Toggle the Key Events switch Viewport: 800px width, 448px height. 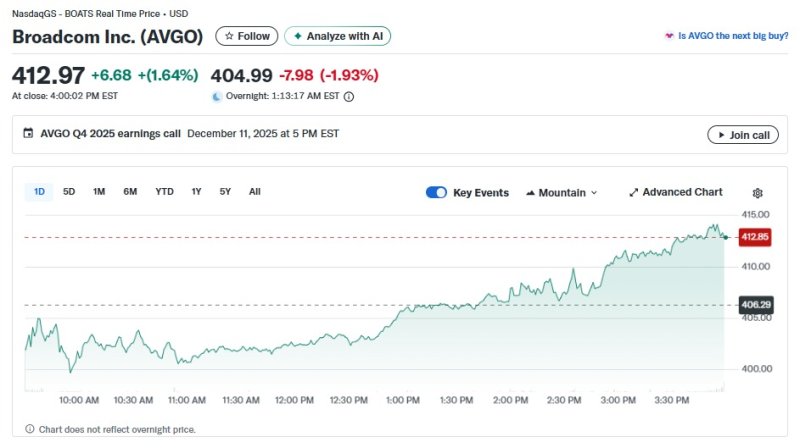point(436,192)
